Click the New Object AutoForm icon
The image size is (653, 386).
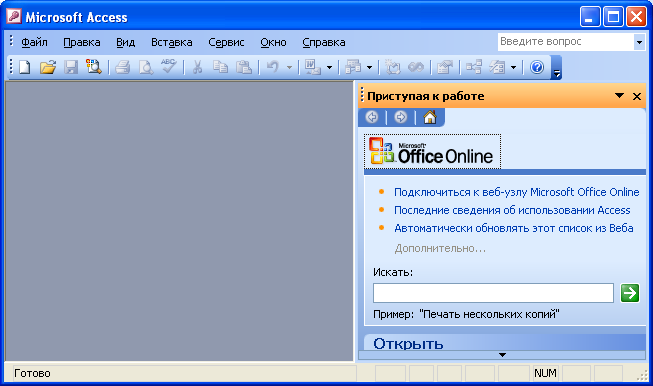coord(497,67)
